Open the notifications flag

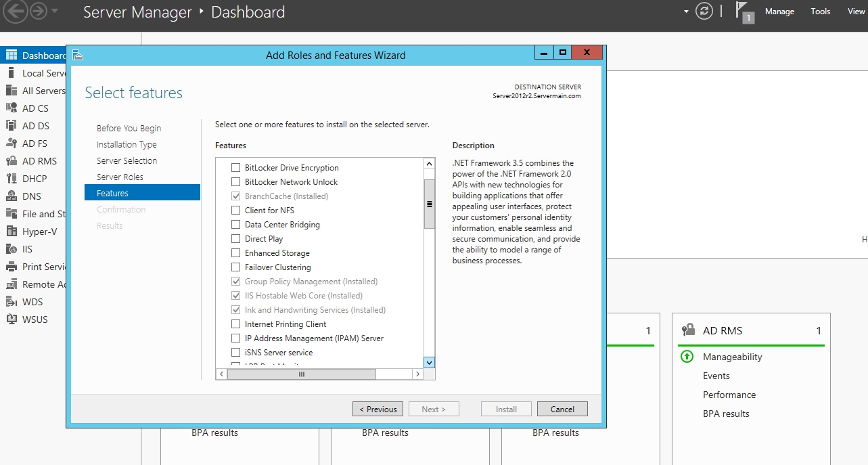pyautogui.click(x=744, y=12)
